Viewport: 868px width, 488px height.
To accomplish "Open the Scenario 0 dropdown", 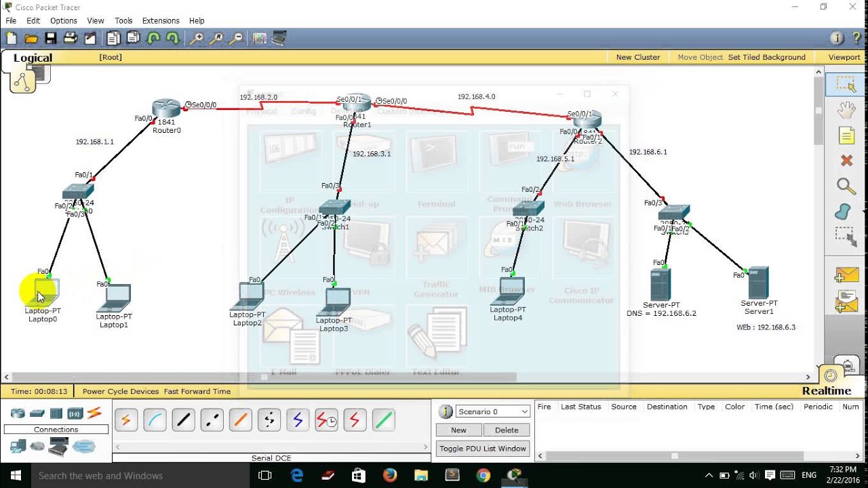I will (x=493, y=411).
